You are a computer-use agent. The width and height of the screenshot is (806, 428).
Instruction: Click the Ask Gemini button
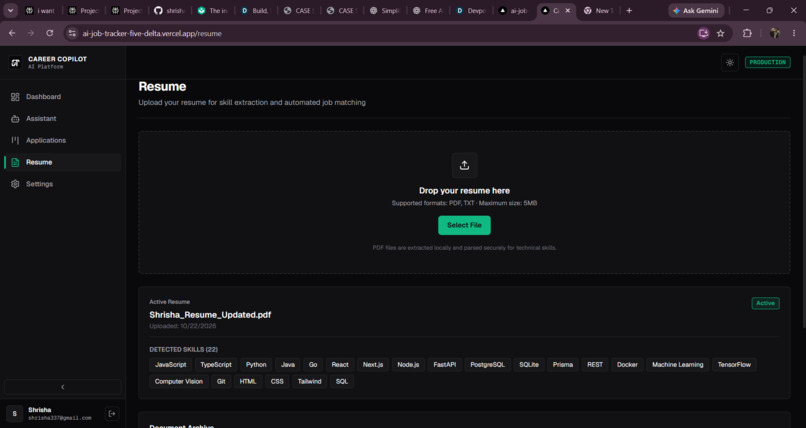pyautogui.click(x=697, y=10)
